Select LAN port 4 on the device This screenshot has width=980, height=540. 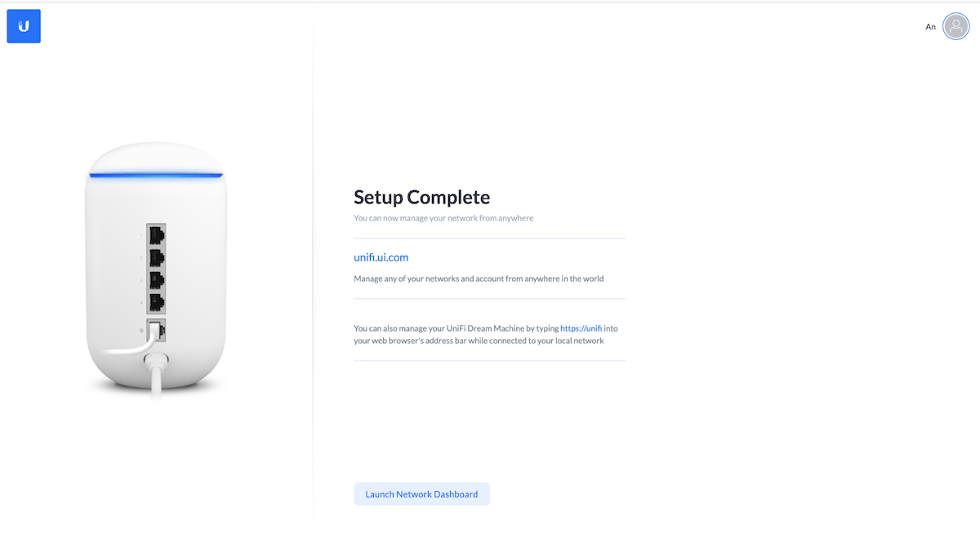pos(155,303)
